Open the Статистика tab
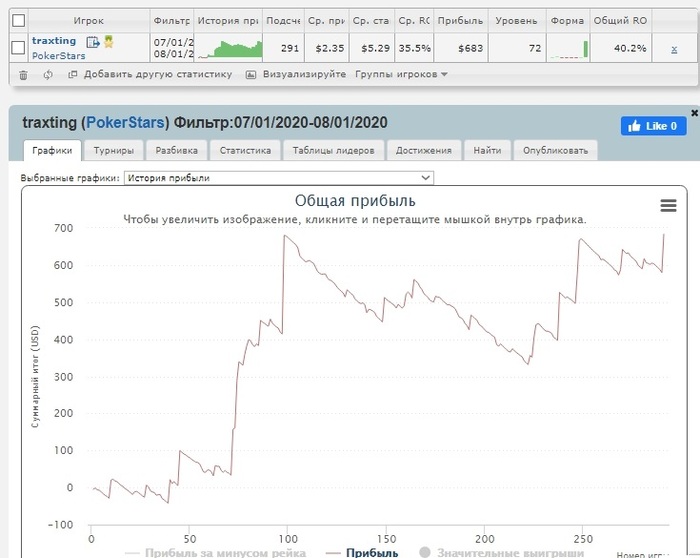The width and height of the screenshot is (700, 558). coord(245,150)
